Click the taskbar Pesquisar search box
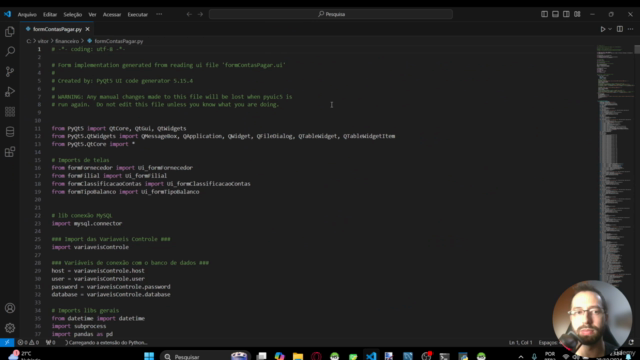The width and height of the screenshot is (640, 360). 204,356
